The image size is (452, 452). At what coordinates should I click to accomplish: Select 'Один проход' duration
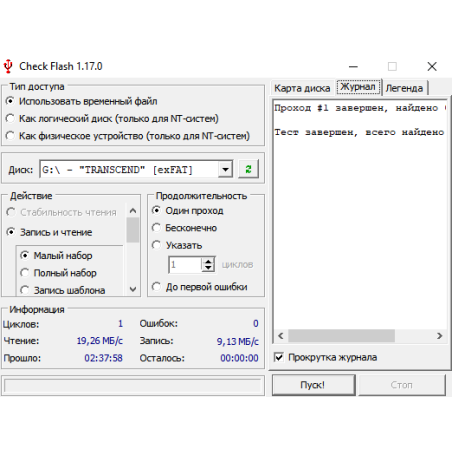point(188,211)
